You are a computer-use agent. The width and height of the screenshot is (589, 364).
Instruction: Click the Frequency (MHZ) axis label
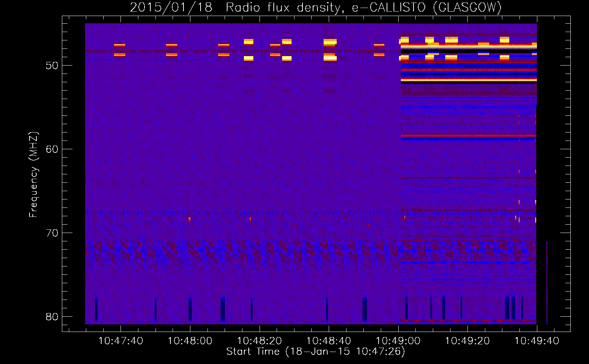tap(33, 175)
